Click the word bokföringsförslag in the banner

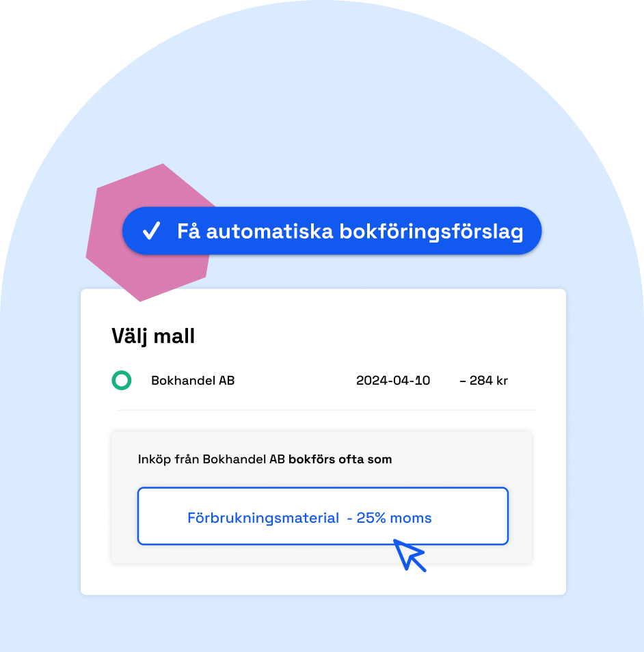[431, 232]
